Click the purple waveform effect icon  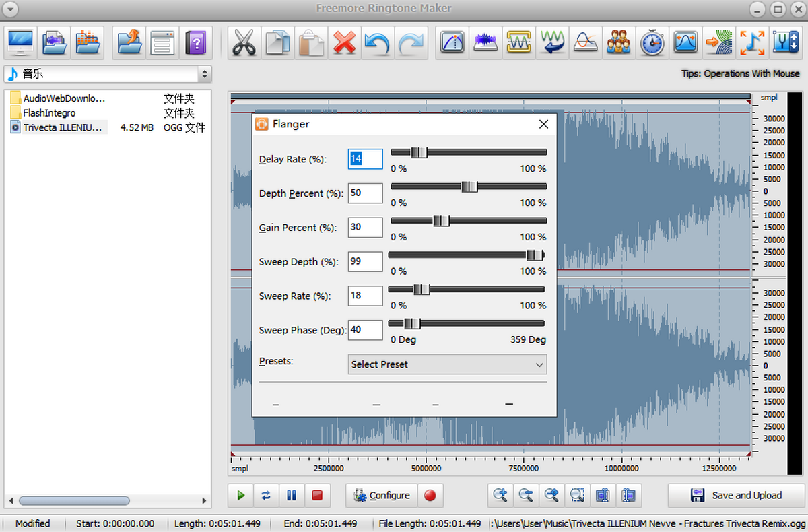(485, 42)
